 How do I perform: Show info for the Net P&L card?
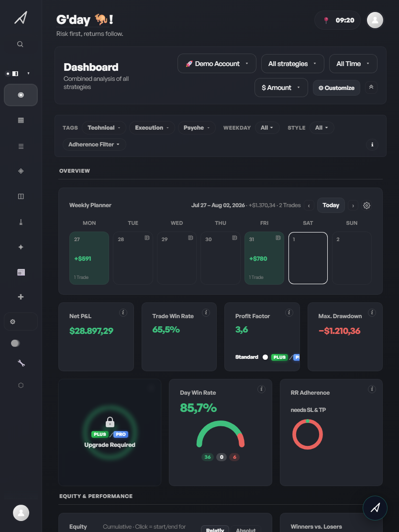123,312
